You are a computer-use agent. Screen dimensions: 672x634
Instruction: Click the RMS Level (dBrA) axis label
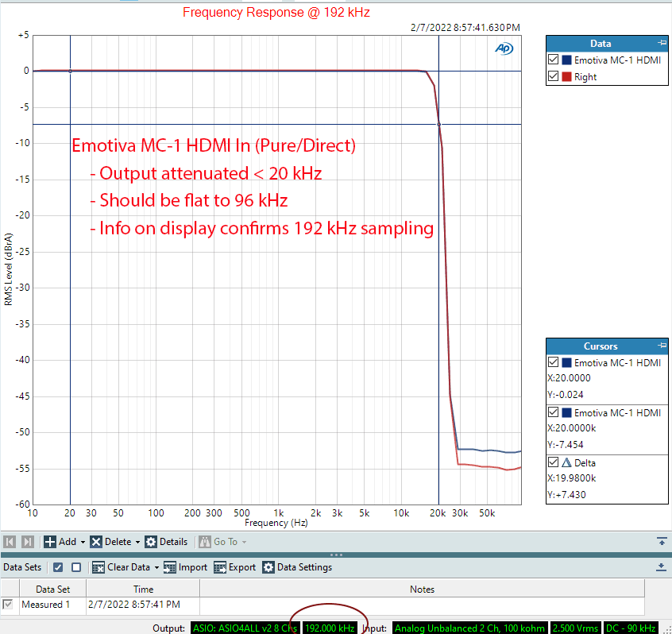point(8,269)
